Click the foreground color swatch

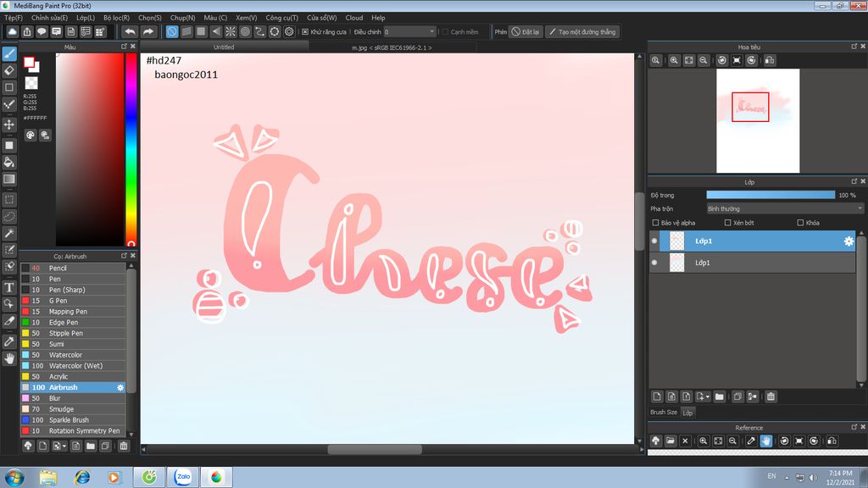29,62
